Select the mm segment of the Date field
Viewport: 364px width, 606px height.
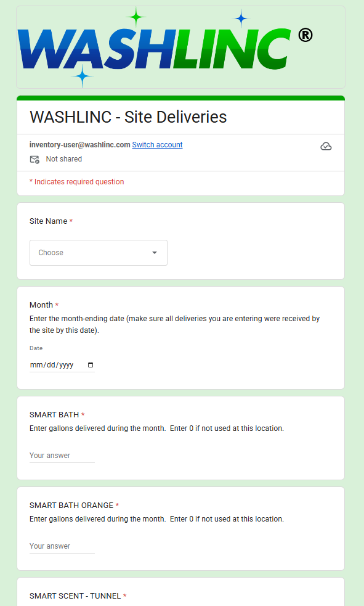click(x=36, y=365)
